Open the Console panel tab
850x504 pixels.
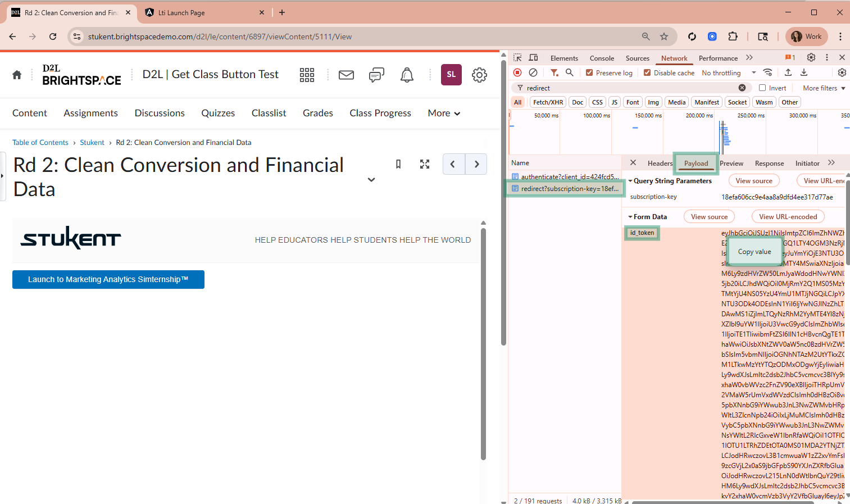coord(602,58)
